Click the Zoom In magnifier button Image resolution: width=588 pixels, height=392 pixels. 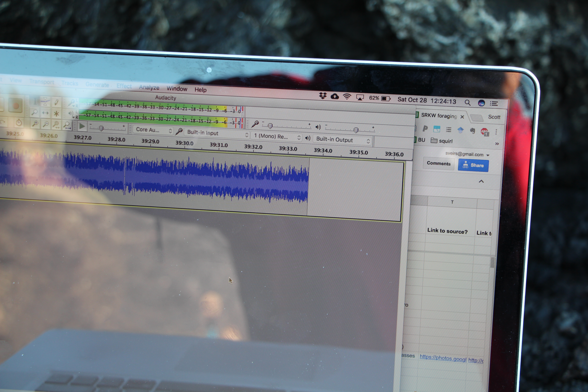[x=35, y=124]
